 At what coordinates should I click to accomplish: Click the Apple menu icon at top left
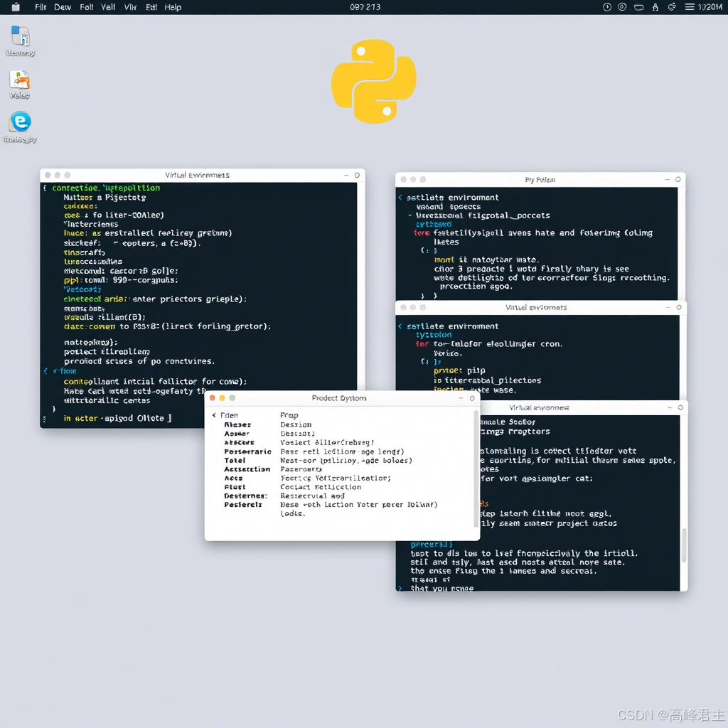(x=16, y=7)
